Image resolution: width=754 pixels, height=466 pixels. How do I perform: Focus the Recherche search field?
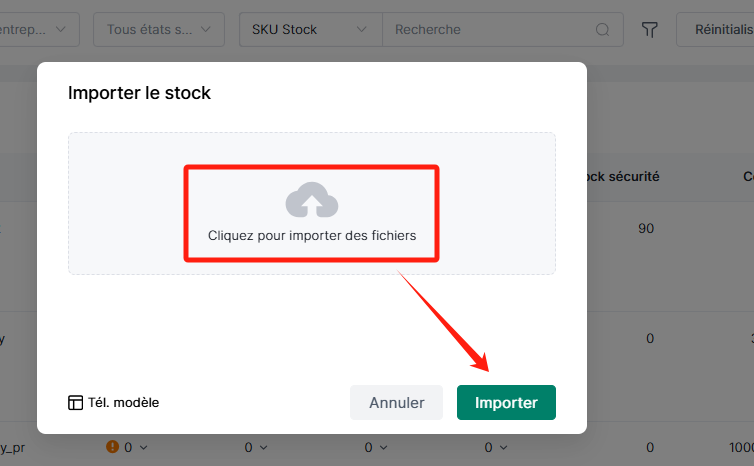click(x=488, y=30)
